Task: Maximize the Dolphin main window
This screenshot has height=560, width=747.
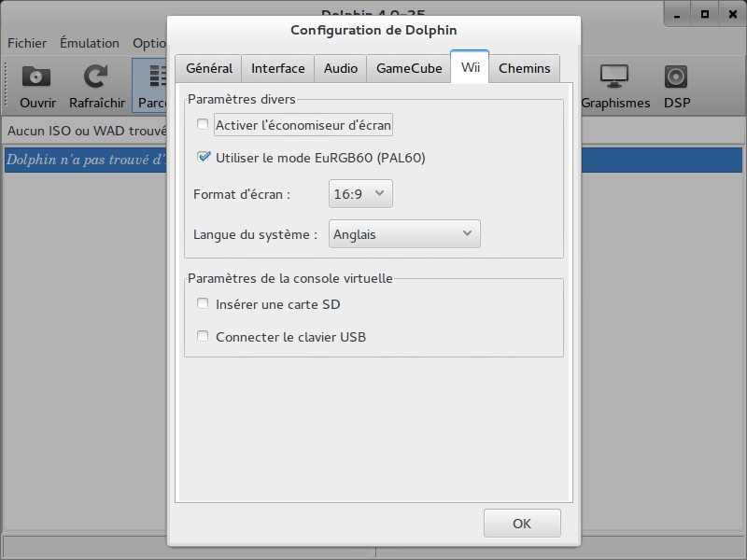Action: 705,14
